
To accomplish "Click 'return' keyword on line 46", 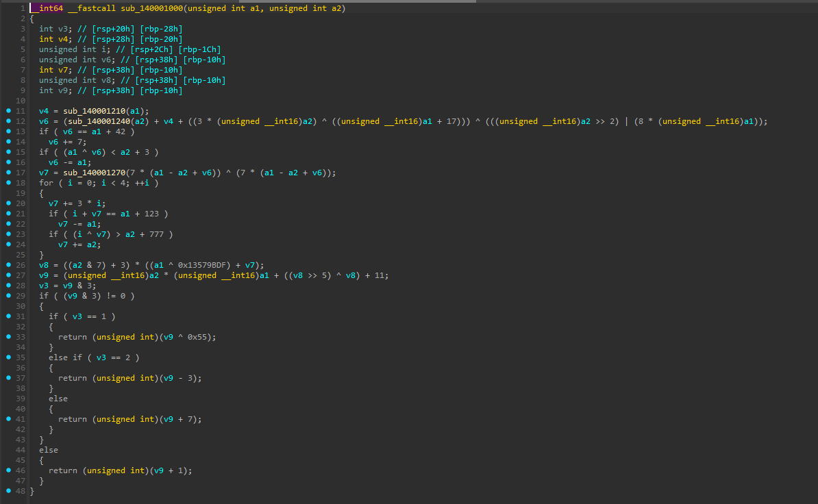I will click(x=63, y=470).
